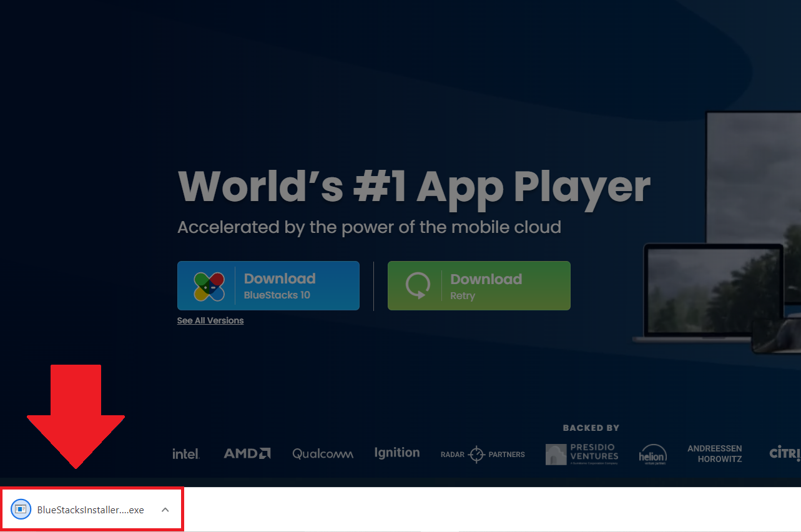Open the See All Versions link
The width and height of the screenshot is (801, 532).
210,320
